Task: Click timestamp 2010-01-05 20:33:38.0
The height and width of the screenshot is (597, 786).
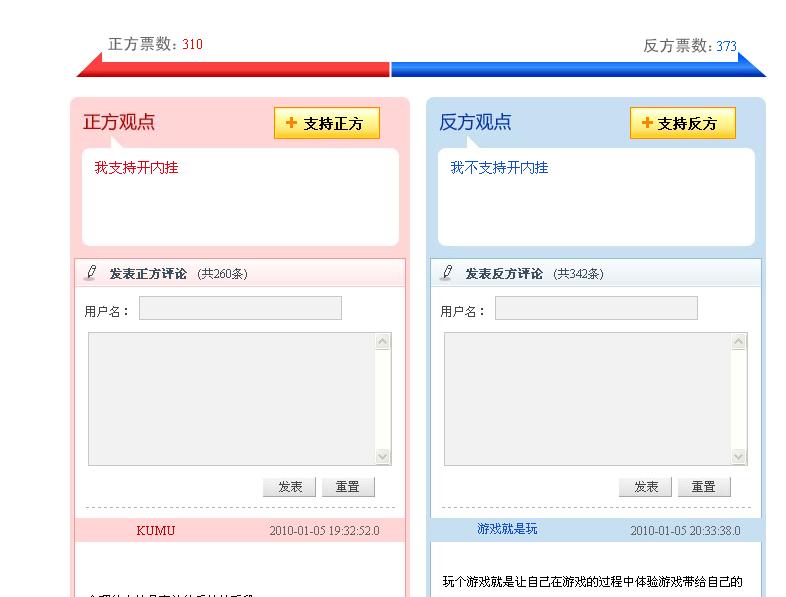Action: coord(685,530)
